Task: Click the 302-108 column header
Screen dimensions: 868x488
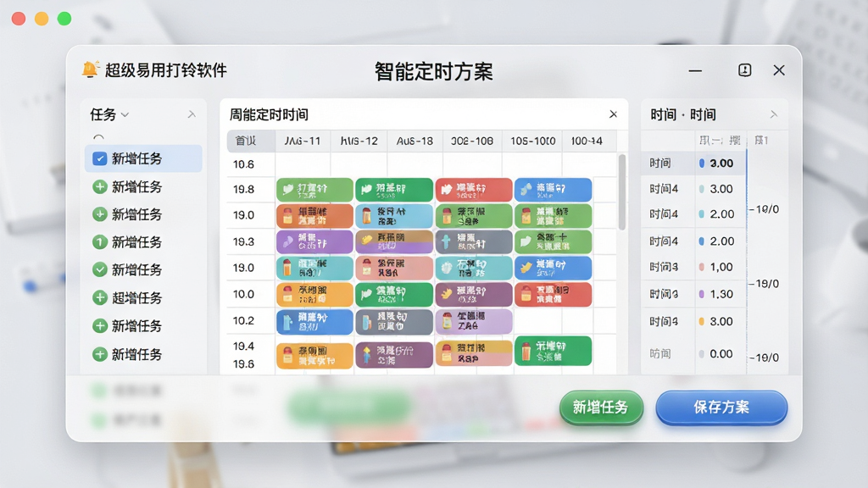Action: point(471,141)
